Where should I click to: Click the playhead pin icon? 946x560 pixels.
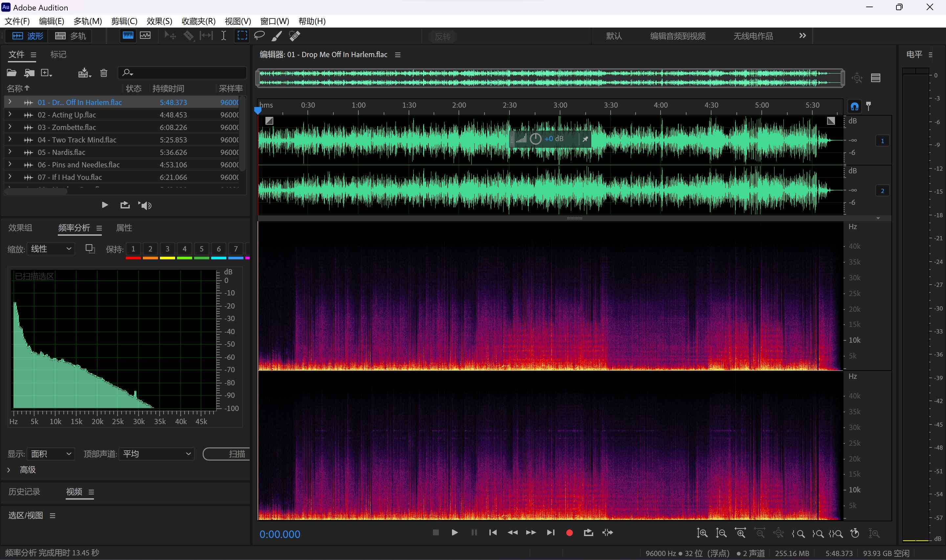868,106
